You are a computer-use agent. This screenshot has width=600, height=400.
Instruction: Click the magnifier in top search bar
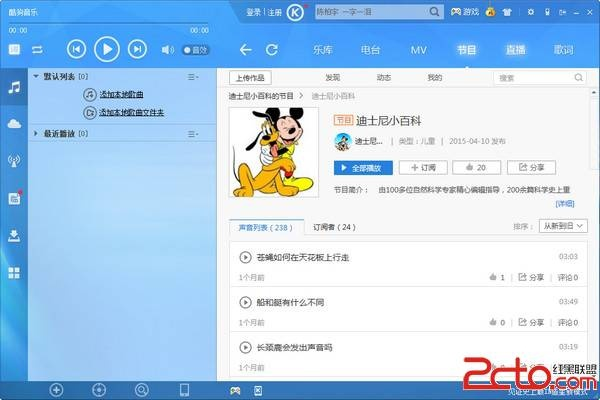(x=434, y=12)
